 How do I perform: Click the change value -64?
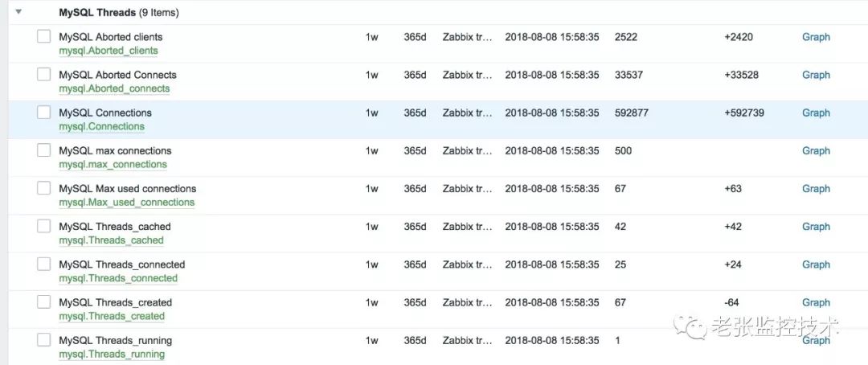[732, 302]
